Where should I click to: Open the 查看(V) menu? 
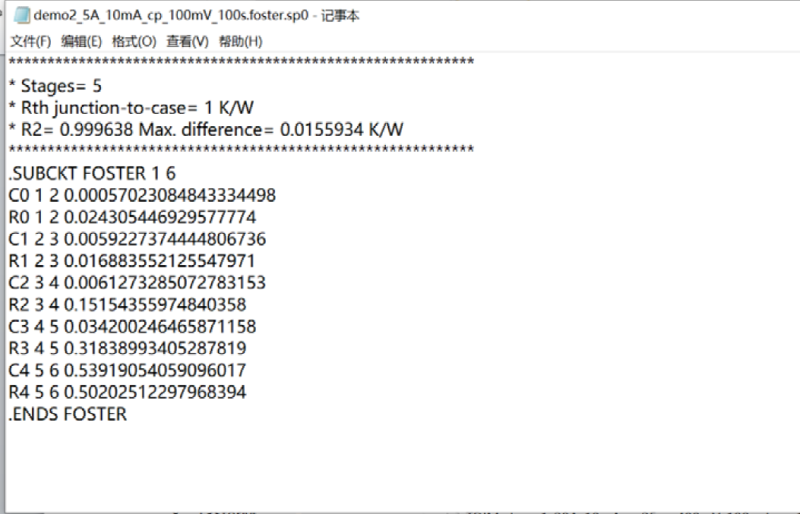[187, 41]
